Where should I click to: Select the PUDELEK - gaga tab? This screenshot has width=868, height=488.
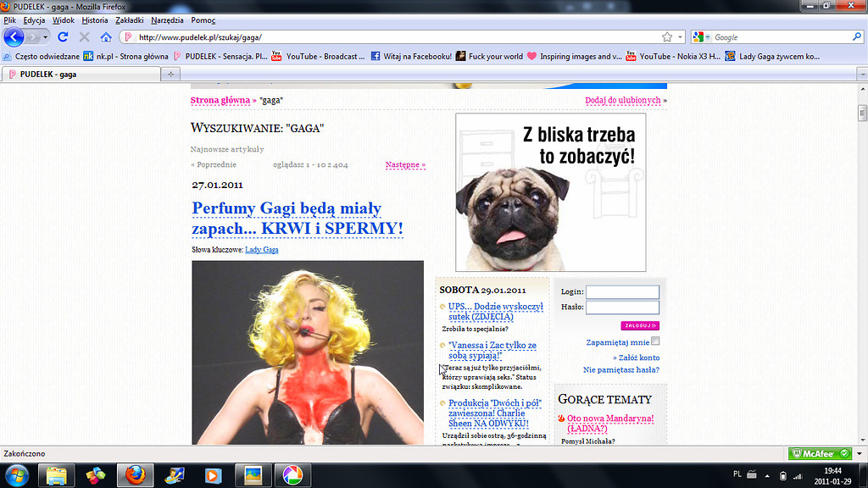[x=81, y=75]
